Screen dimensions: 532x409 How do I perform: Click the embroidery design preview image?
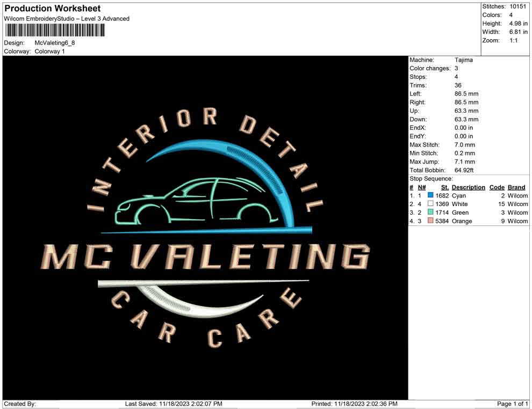click(x=205, y=228)
